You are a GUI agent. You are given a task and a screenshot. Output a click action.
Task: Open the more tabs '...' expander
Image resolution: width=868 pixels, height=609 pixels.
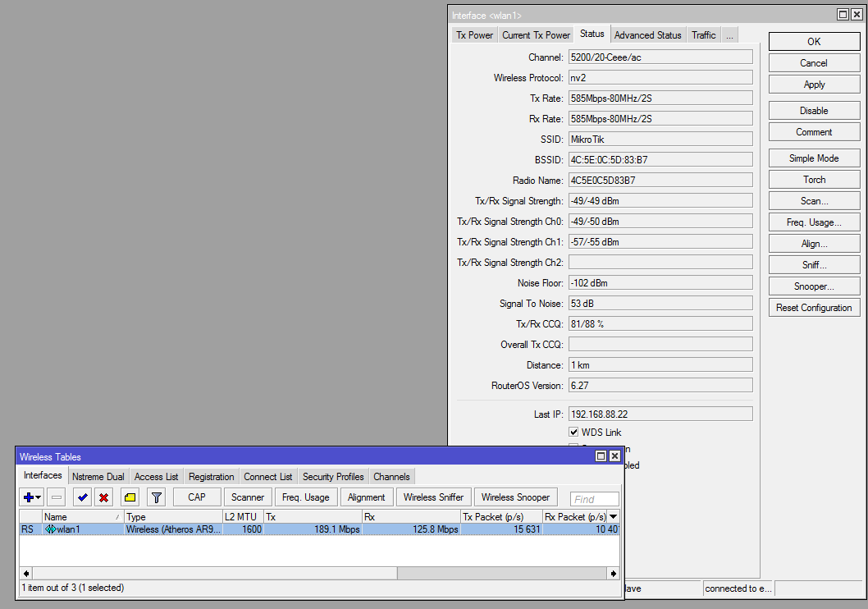(729, 35)
